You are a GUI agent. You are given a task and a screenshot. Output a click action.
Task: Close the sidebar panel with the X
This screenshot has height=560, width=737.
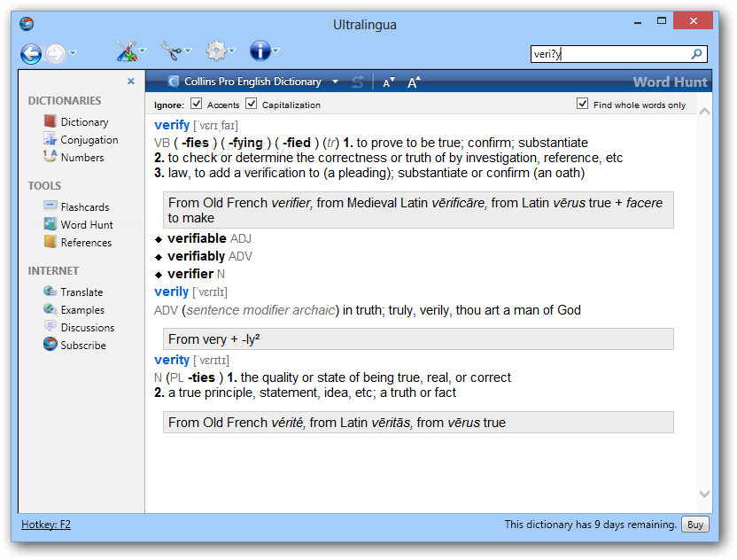coord(131,82)
